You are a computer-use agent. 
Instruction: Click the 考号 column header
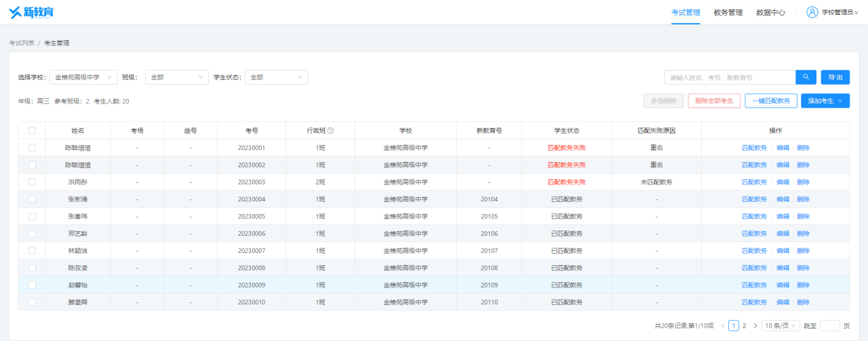[252, 130]
